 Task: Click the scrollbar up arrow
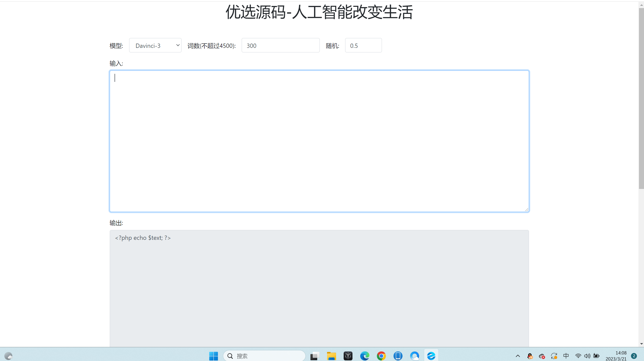(x=641, y=5)
